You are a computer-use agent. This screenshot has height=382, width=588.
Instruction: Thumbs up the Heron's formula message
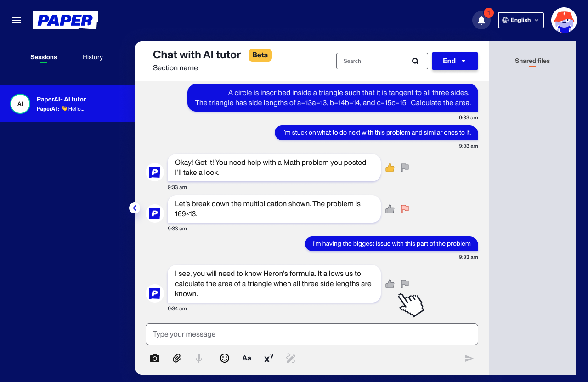coord(390,284)
